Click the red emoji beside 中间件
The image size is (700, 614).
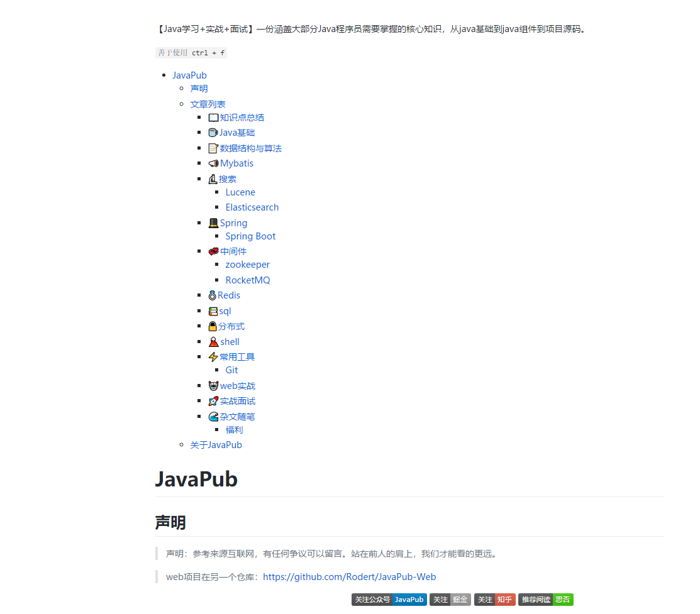(213, 251)
